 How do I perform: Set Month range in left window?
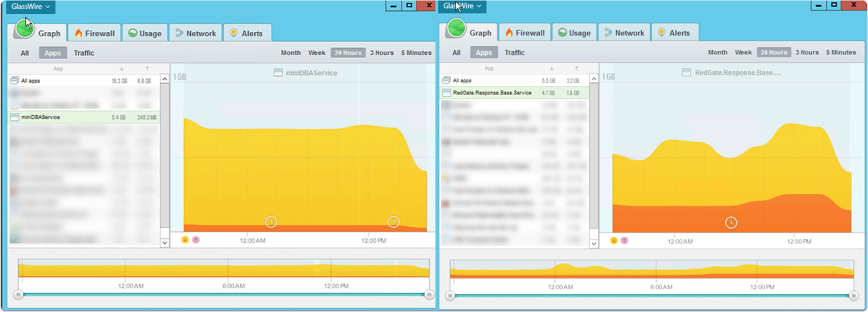pyautogui.click(x=291, y=53)
